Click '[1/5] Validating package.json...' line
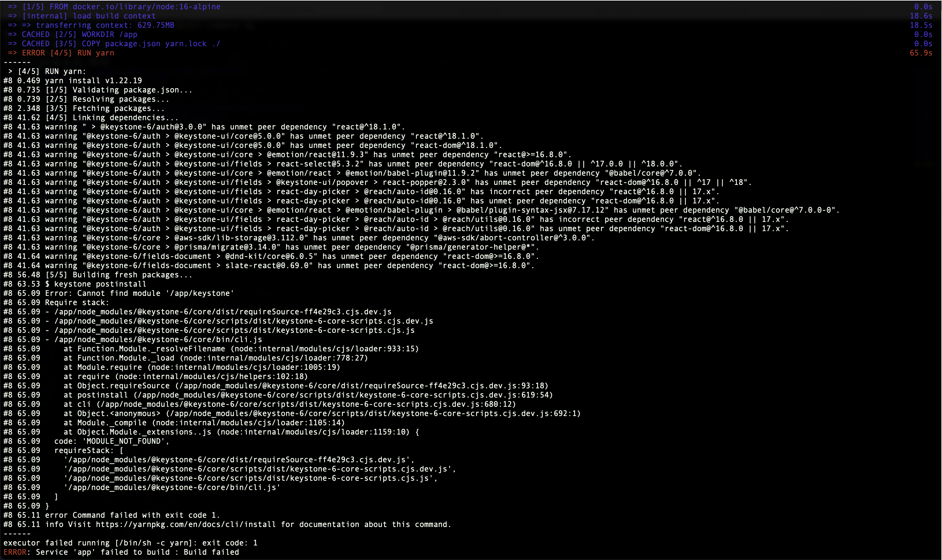 click(x=98, y=90)
